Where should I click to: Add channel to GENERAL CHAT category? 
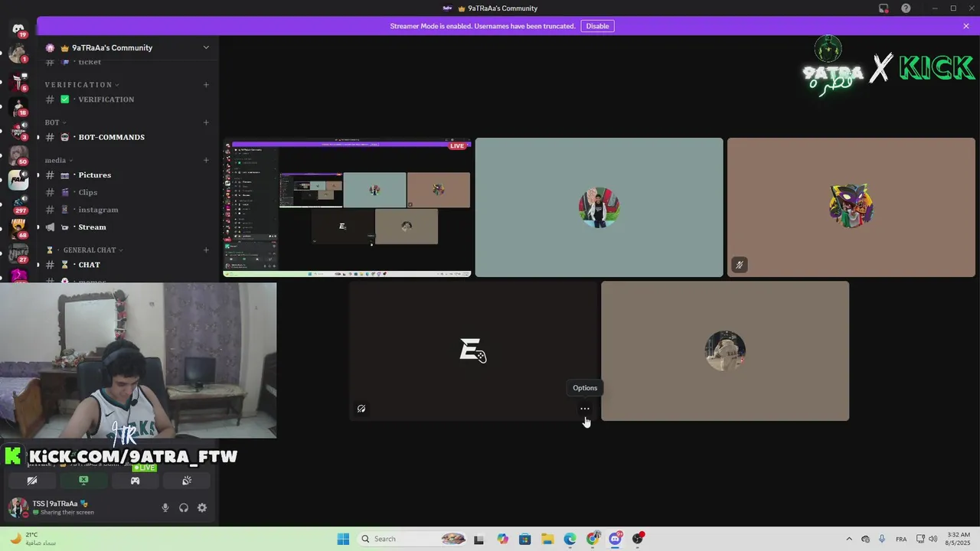[206, 250]
